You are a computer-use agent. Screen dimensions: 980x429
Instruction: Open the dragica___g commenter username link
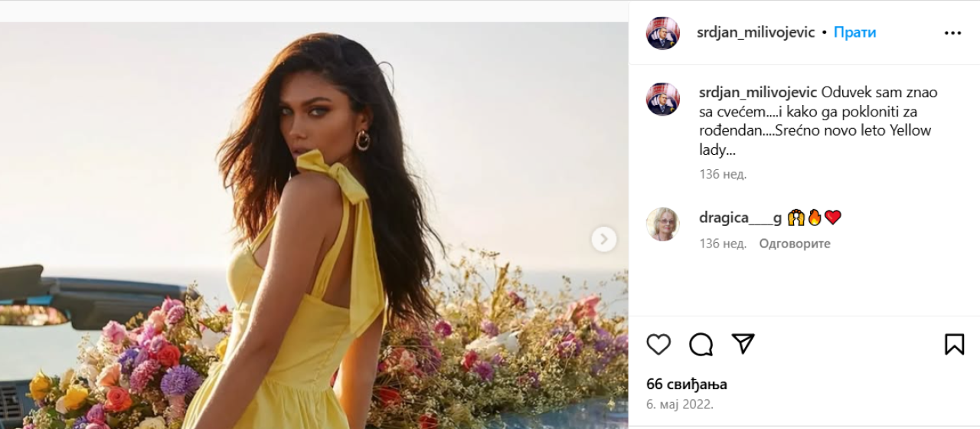click(740, 218)
